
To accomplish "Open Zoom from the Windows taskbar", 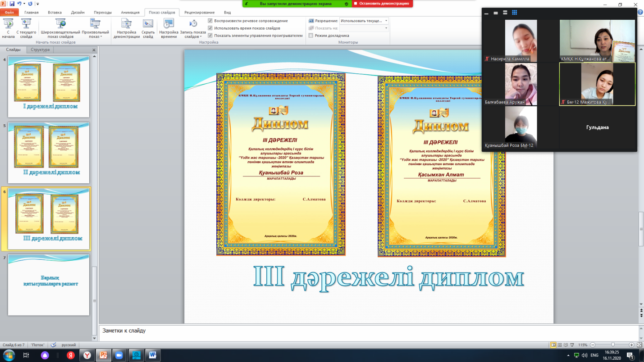I will 119,355.
